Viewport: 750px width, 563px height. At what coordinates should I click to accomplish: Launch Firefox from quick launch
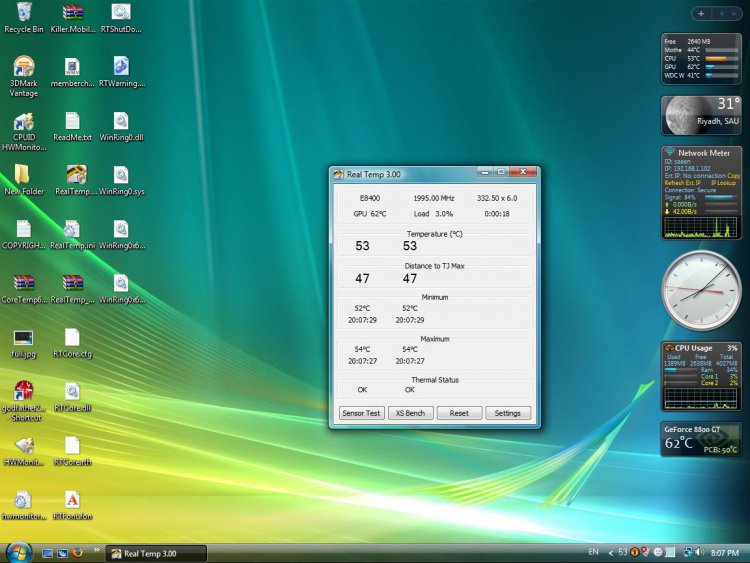pos(77,553)
